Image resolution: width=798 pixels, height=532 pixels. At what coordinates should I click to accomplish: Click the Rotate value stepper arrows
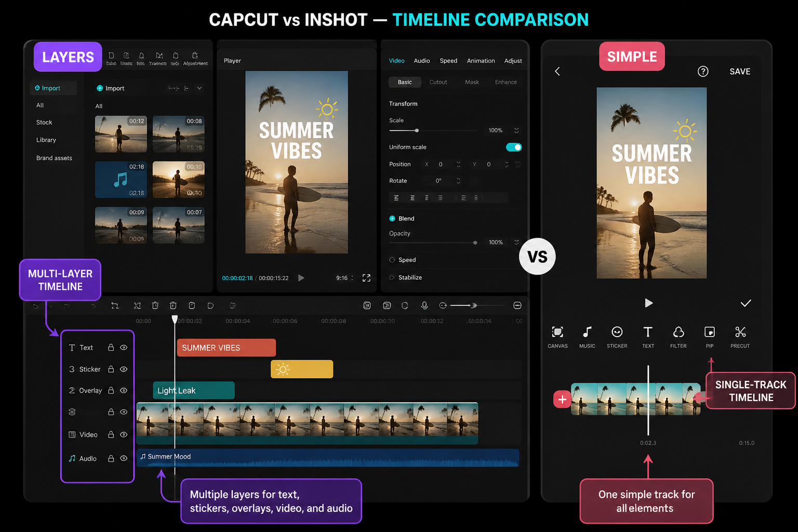[x=458, y=181]
